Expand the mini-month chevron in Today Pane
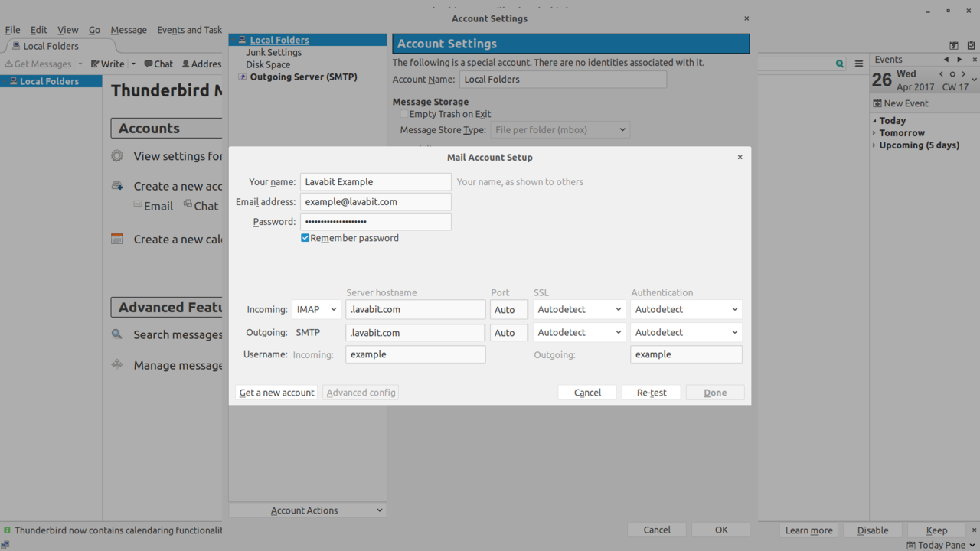 click(974, 80)
